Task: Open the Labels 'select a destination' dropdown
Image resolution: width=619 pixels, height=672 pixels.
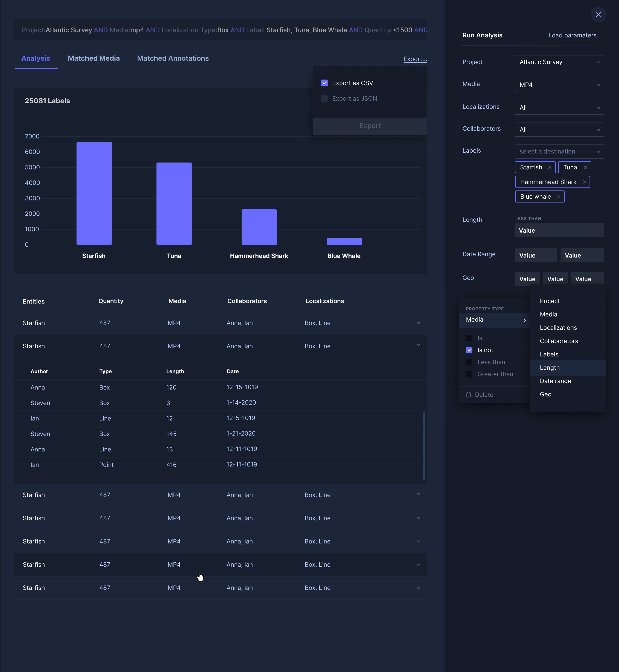Action: 559,151
